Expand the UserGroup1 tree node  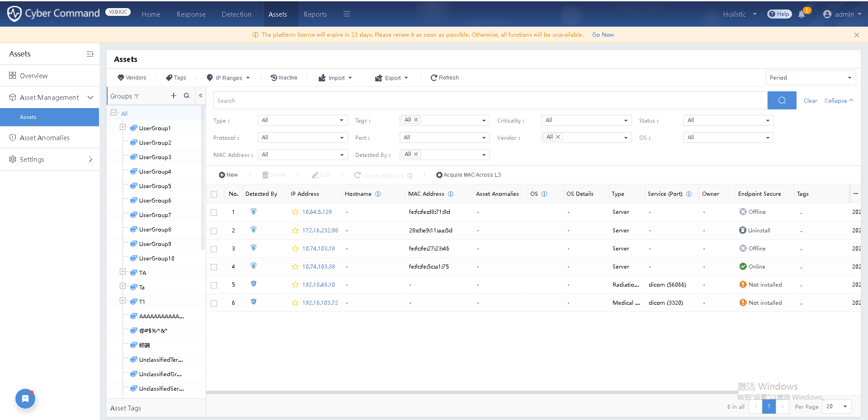(123, 127)
